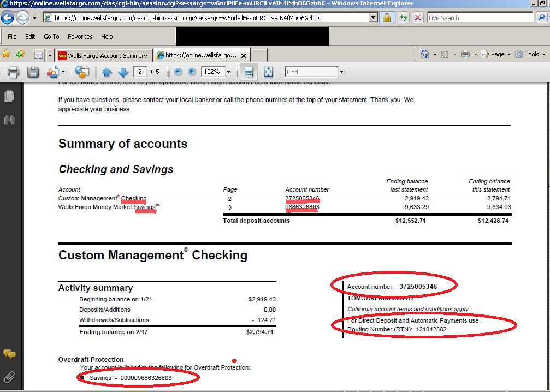Viewport: 550px width, 392px height.
Task: Click the Live Search magnifier button
Action: (x=541, y=18)
